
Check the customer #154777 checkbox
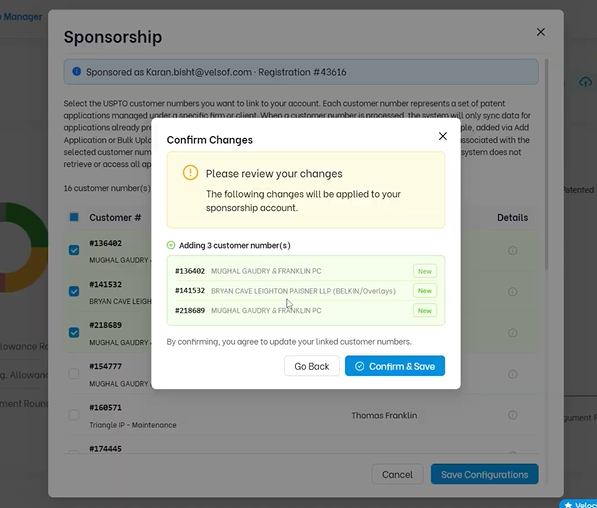[74, 374]
